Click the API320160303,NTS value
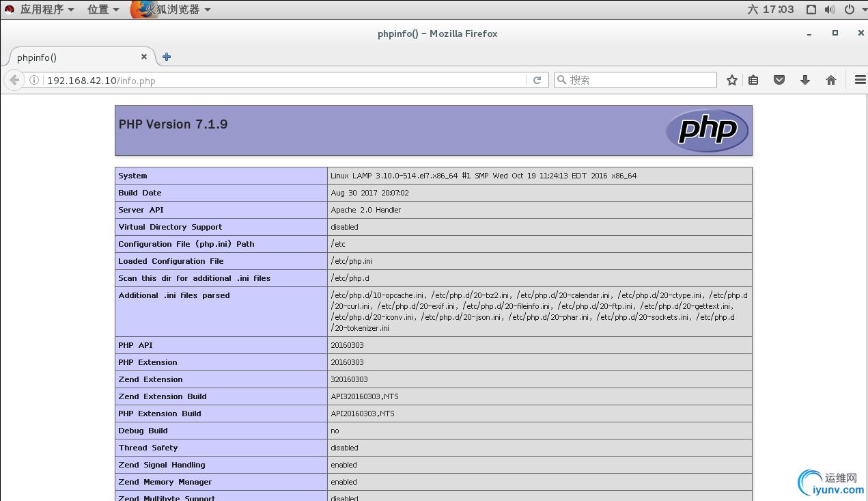 click(x=365, y=396)
